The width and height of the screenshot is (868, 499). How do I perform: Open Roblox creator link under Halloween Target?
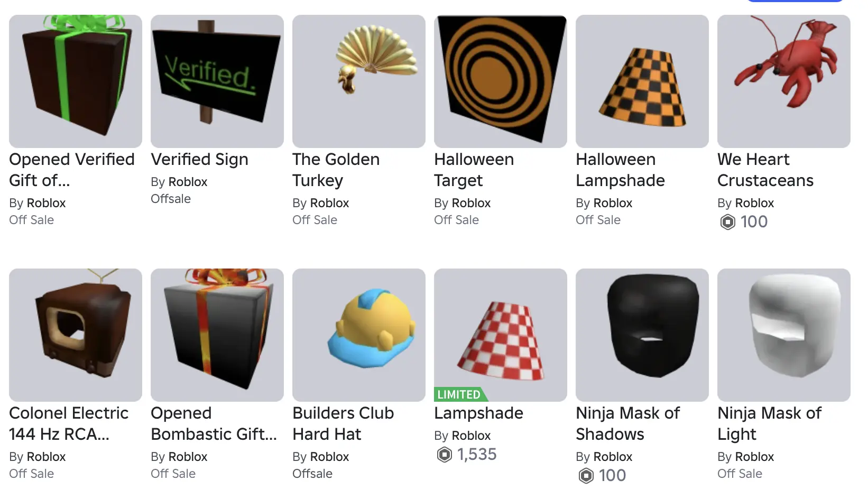(471, 203)
